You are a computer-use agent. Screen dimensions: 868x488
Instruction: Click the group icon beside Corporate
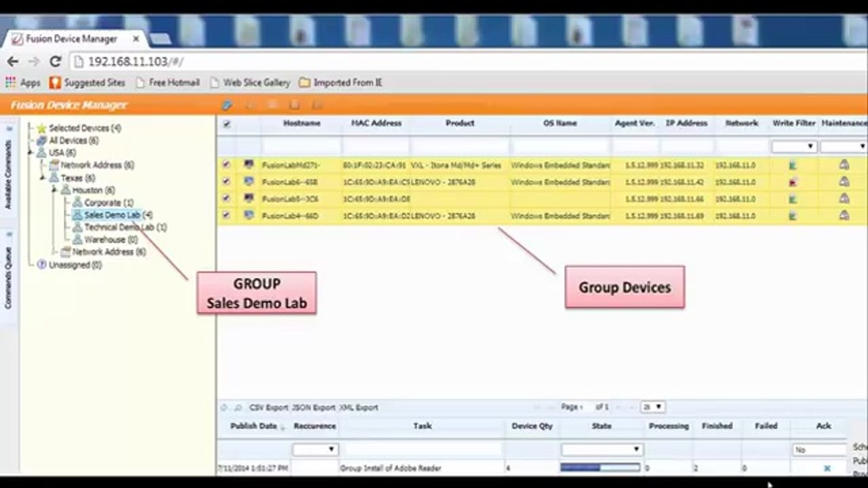77,203
